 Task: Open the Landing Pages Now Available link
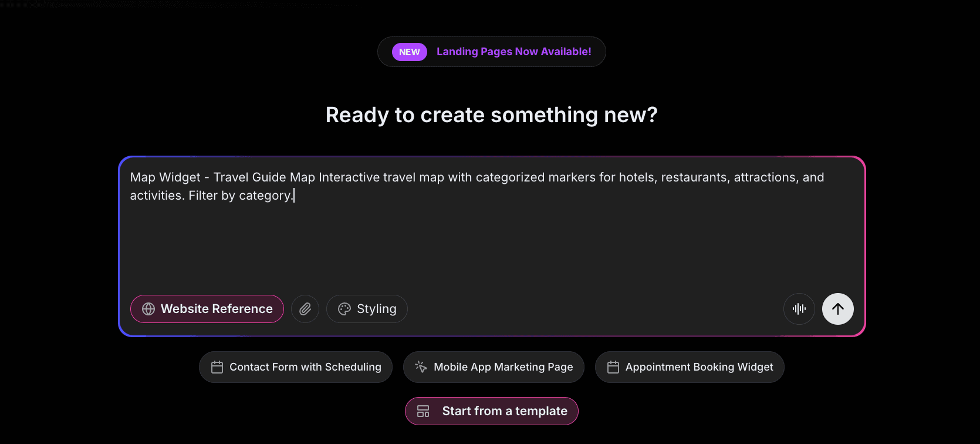513,52
